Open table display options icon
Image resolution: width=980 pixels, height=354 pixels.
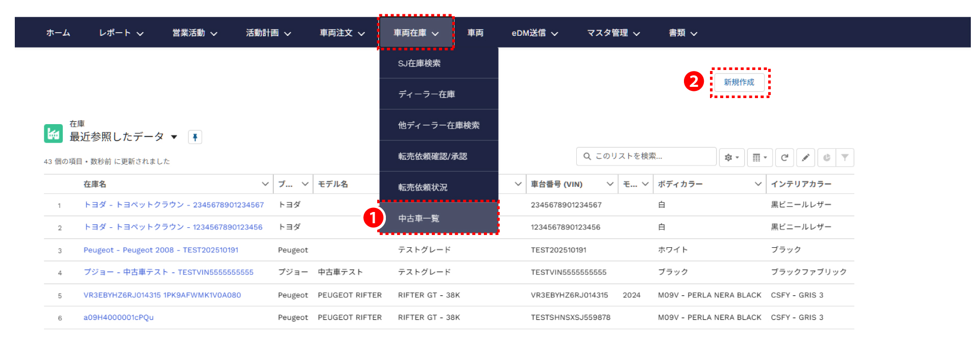(759, 157)
